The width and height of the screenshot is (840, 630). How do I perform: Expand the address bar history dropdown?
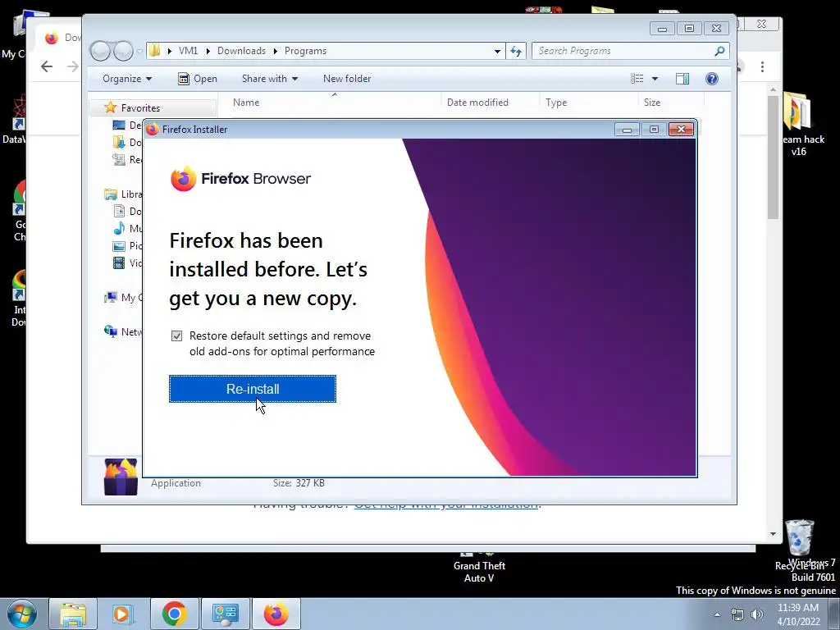[x=497, y=51]
